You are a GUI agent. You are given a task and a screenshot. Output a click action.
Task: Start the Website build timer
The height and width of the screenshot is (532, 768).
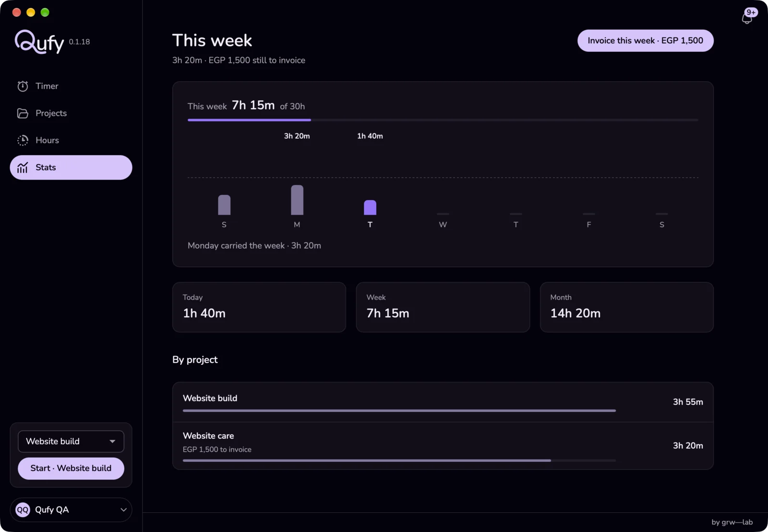pyautogui.click(x=71, y=468)
